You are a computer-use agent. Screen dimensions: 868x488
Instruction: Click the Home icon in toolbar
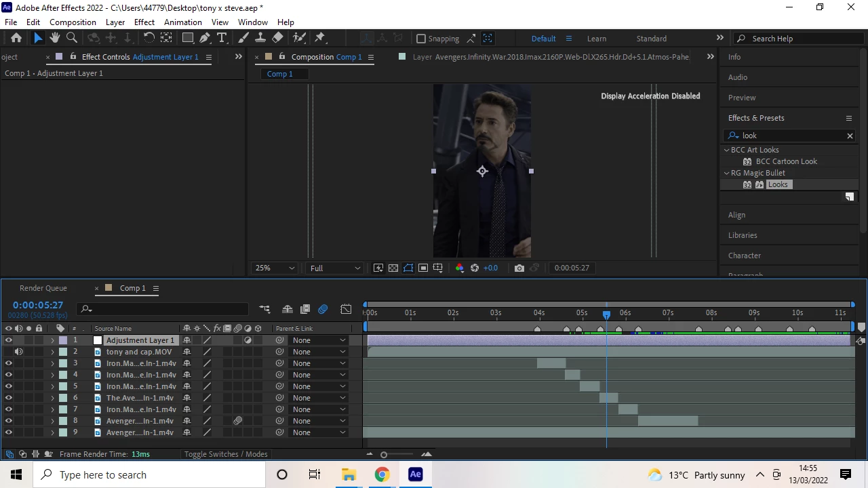coord(16,38)
